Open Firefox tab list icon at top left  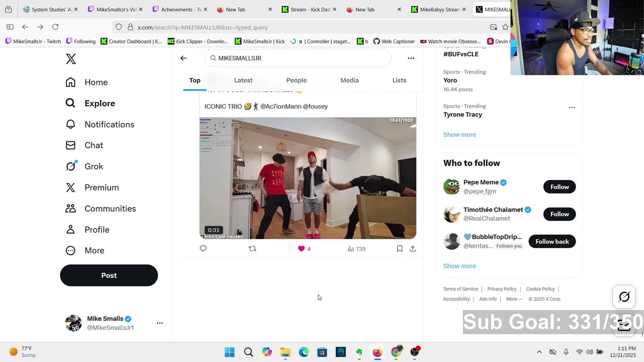tap(8, 10)
